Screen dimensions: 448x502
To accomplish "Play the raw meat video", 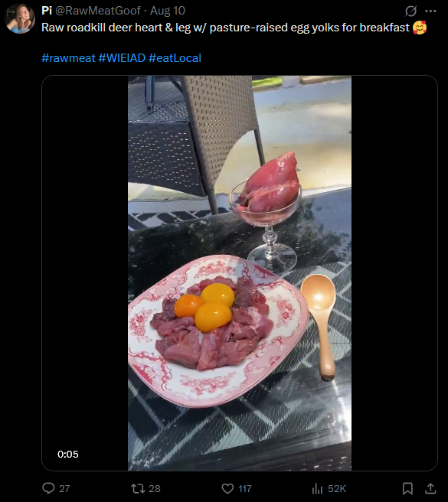I will click(x=240, y=273).
